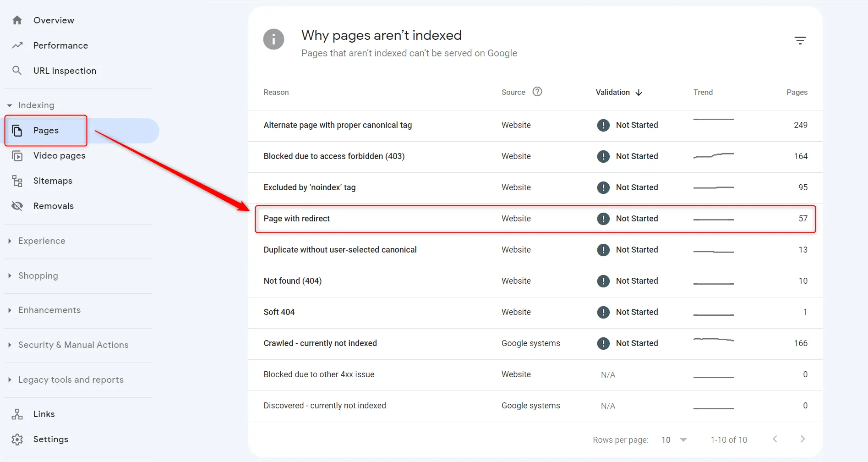Click N/A in Blocked 4xx row
868x462 pixels.
click(608, 375)
